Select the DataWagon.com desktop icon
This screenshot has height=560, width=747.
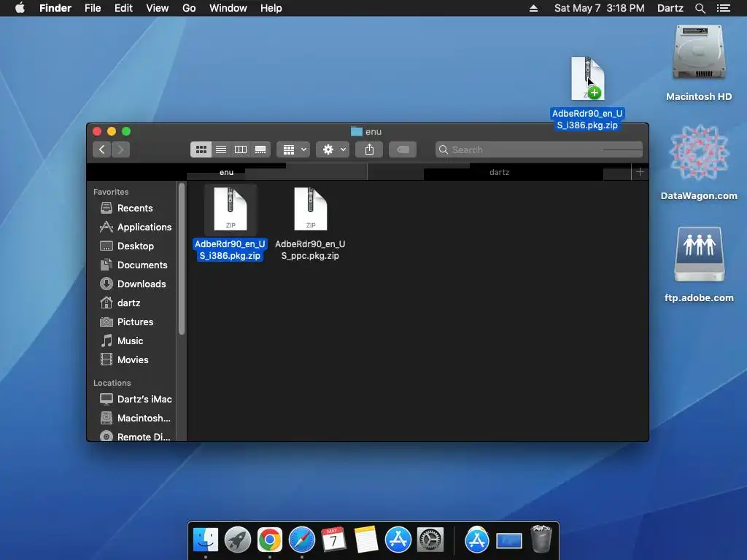point(699,163)
